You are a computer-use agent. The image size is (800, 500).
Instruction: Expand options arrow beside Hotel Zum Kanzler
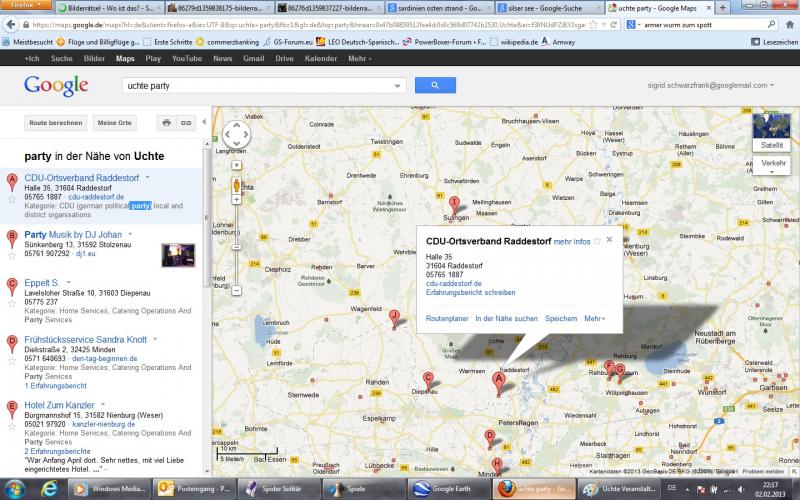pos(103,405)
